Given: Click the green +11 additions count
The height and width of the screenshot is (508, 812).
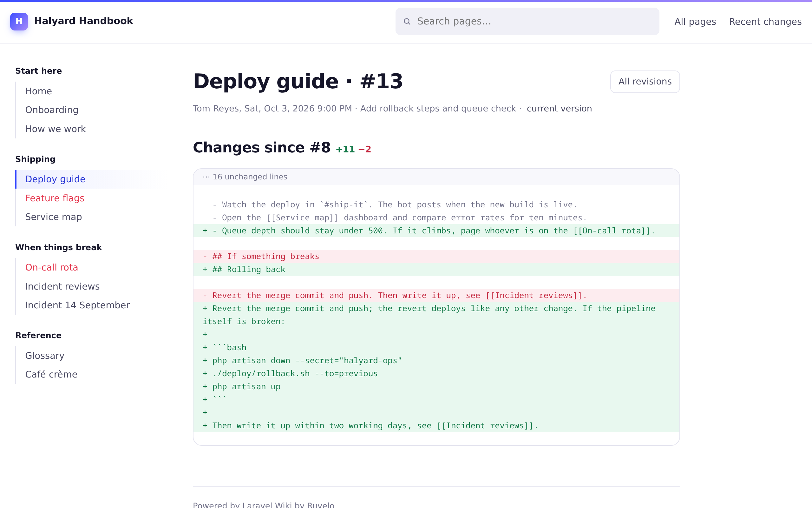Looking at the screenshot, I should coord(345,149).
